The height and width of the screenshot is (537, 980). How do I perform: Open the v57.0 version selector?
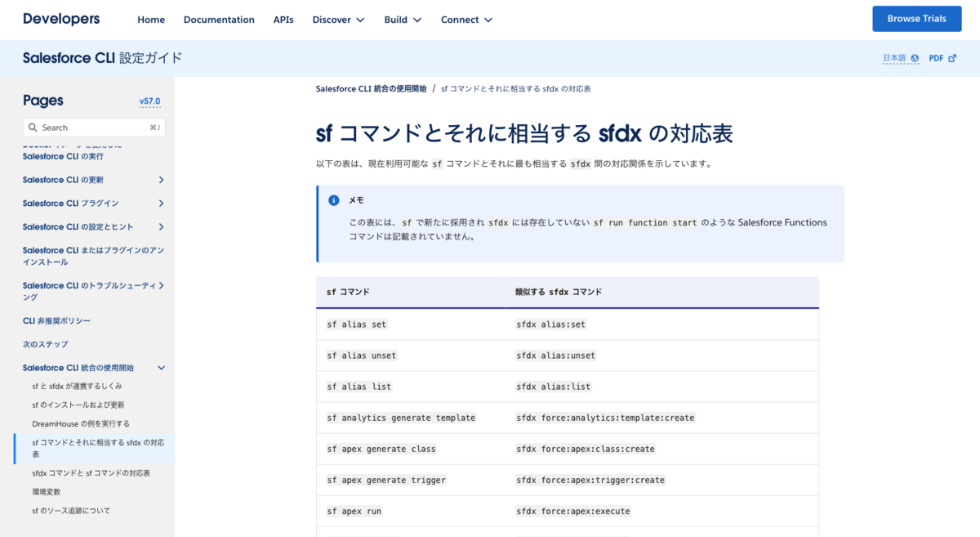point(149,101)
